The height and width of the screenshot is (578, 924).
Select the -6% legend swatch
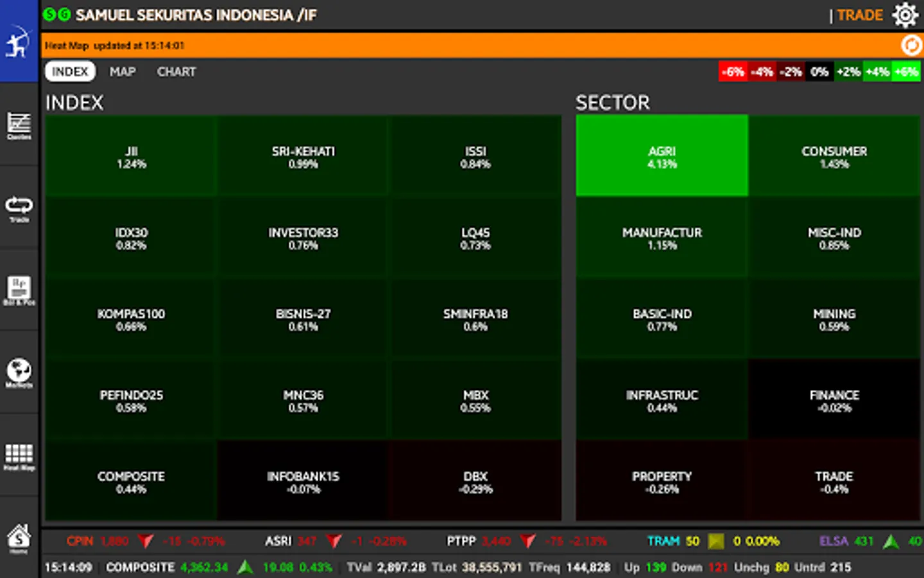click(x=733, y=71)
